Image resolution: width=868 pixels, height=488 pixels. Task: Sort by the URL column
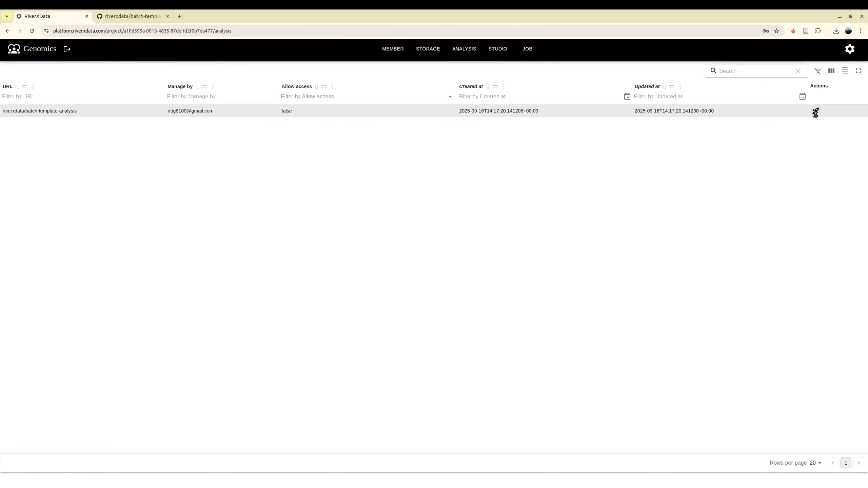tap(17, 87)
